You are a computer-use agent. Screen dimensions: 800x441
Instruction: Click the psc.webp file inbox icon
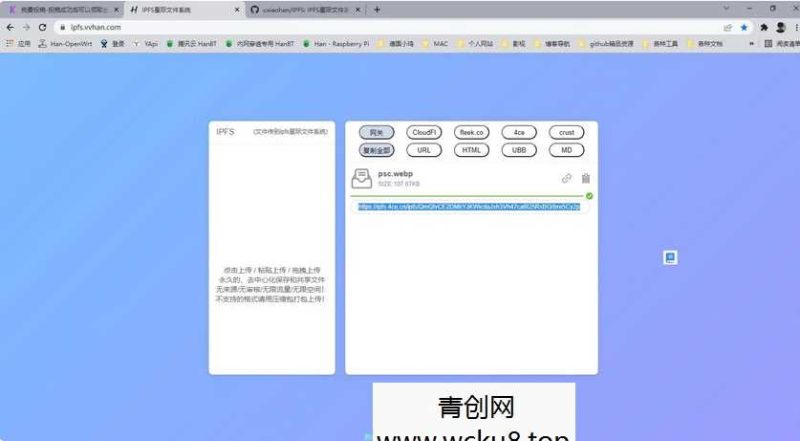click(361, 178)
